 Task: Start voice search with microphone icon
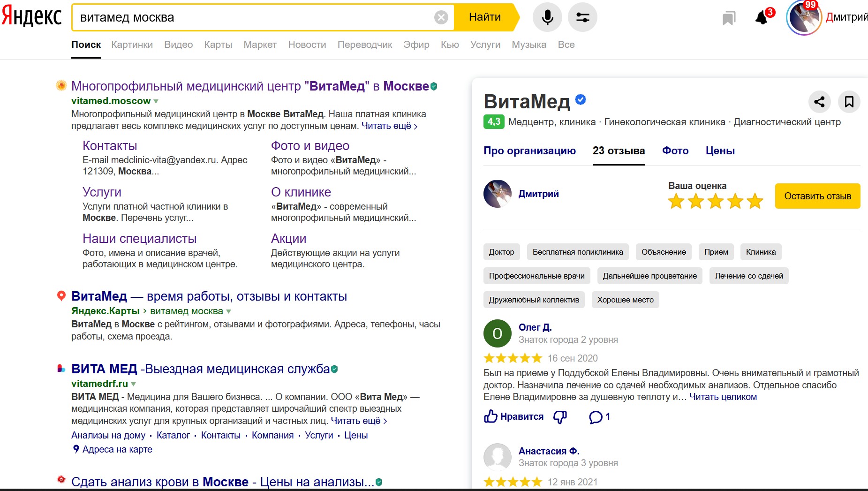[x=547, y=17]
